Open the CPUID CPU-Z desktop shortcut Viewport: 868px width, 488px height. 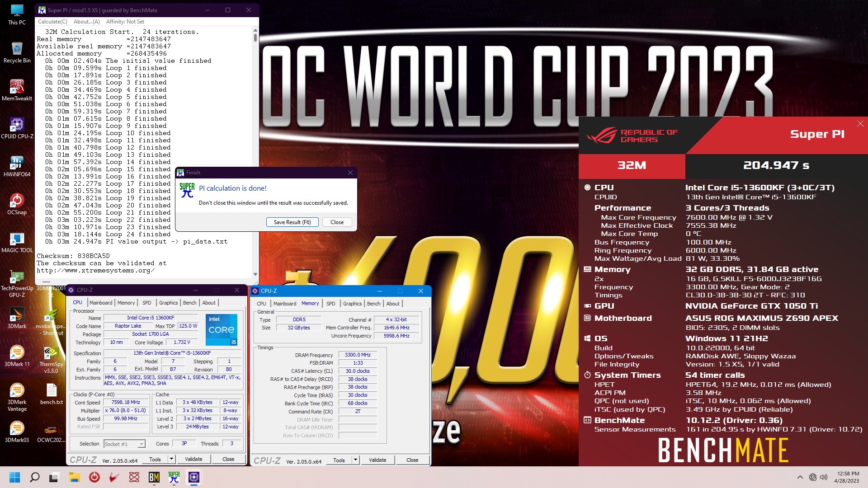click(17, 128)
